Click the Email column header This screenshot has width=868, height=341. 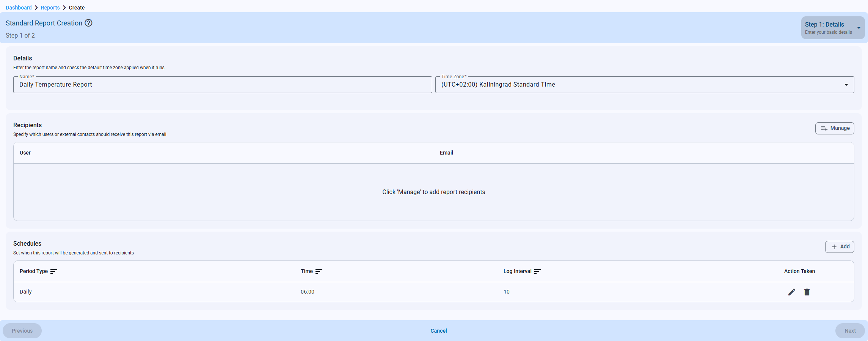pos(446,153)
